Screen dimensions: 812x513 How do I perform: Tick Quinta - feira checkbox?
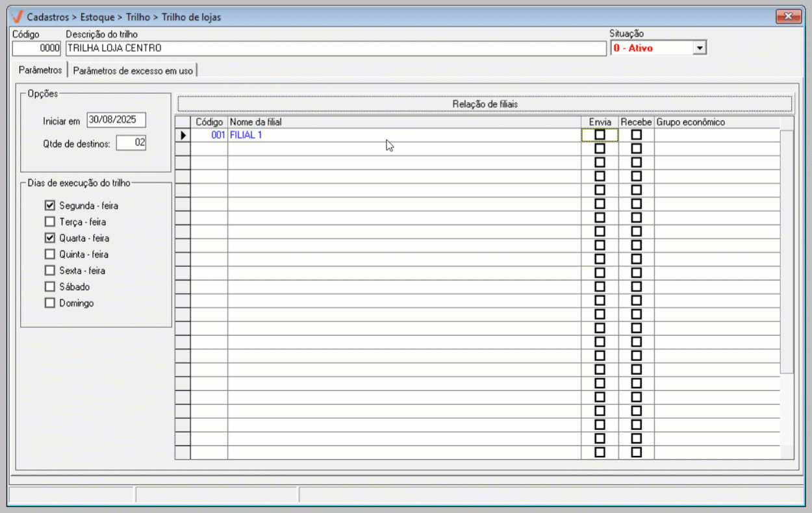[x=50, y=254]
